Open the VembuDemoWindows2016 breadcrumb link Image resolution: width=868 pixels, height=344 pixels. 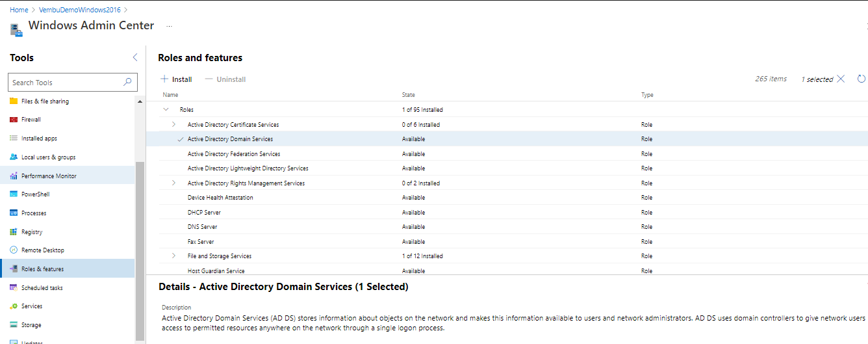click(80, 10)
